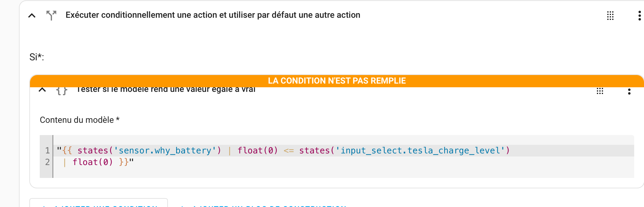Click the curly braces template icon
This screenshot has width=644, height=207.
[62, 91]
